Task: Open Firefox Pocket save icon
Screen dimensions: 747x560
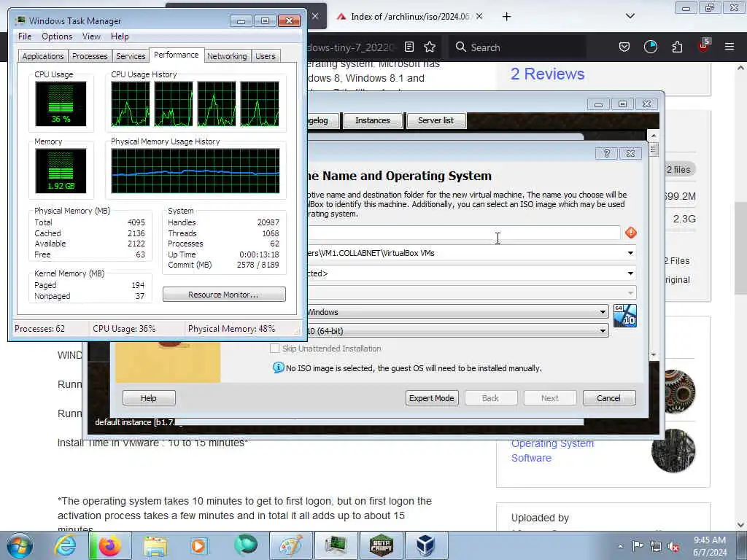Action: coord(624,47)
